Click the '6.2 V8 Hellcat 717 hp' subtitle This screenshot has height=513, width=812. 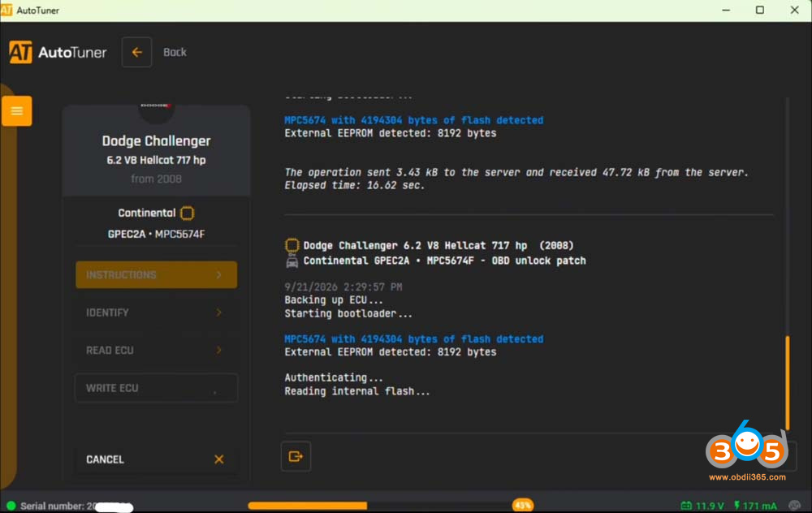[156, 161]
